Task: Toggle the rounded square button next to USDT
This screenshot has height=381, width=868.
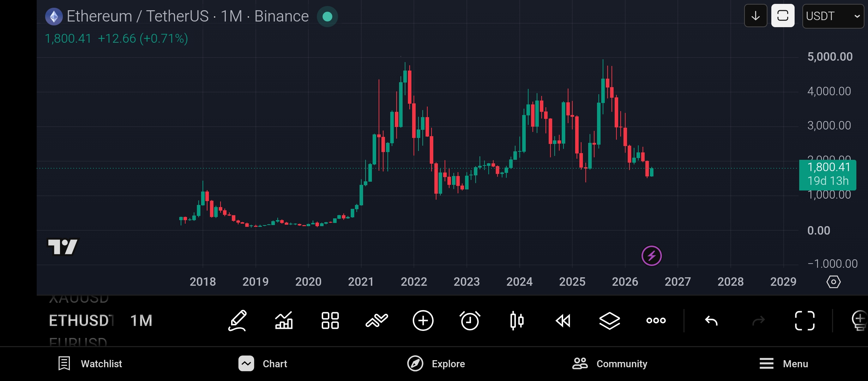Action: 783,16
